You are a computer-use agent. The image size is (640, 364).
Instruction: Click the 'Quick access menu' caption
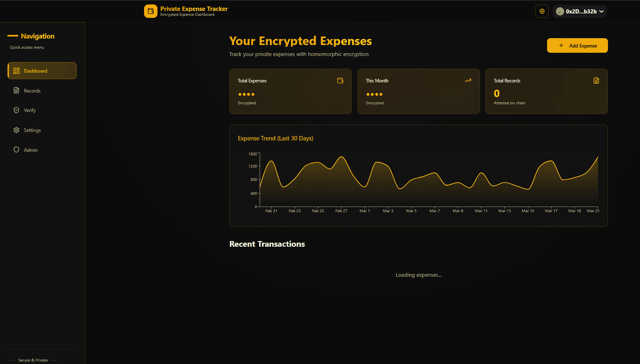(x=27, y=47)
